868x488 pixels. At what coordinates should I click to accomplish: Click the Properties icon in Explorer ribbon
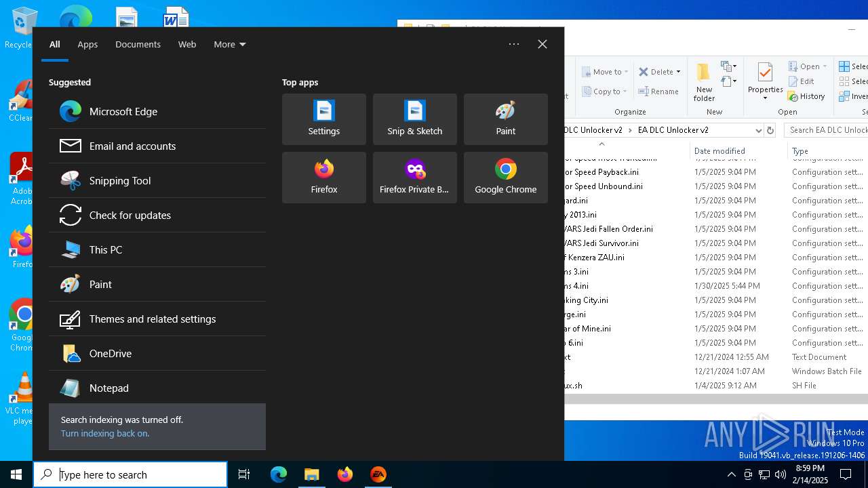766,72
